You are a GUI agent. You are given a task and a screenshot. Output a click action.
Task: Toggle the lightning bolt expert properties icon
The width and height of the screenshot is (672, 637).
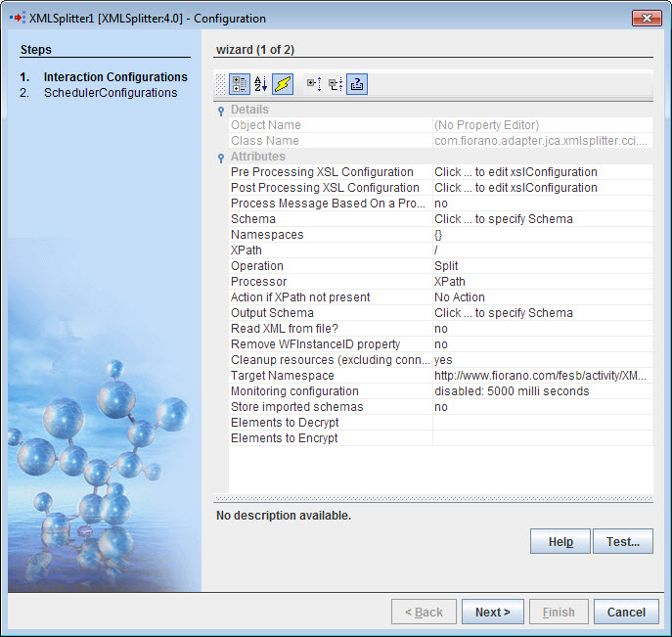282,84
